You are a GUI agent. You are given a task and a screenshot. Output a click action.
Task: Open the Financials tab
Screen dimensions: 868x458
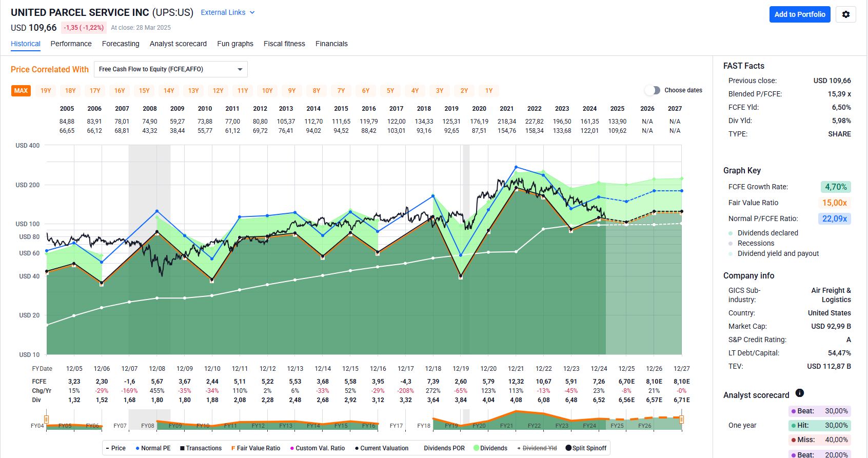[331, 44]
